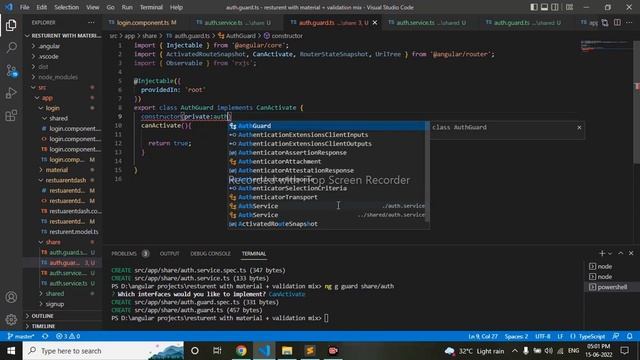Expand the TIMELINE section
The width and height of the screenshot is (640, 360).
[43, 326]
